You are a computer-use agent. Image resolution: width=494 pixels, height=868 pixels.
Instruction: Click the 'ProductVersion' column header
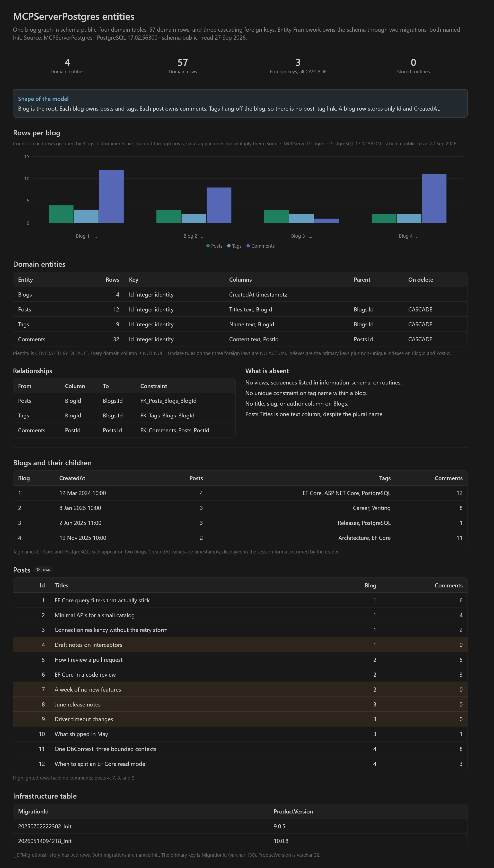(293, 812)
